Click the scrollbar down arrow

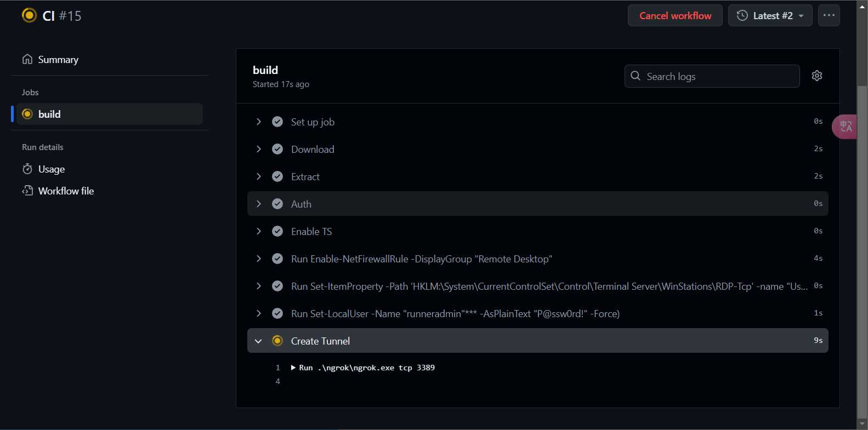863,425
